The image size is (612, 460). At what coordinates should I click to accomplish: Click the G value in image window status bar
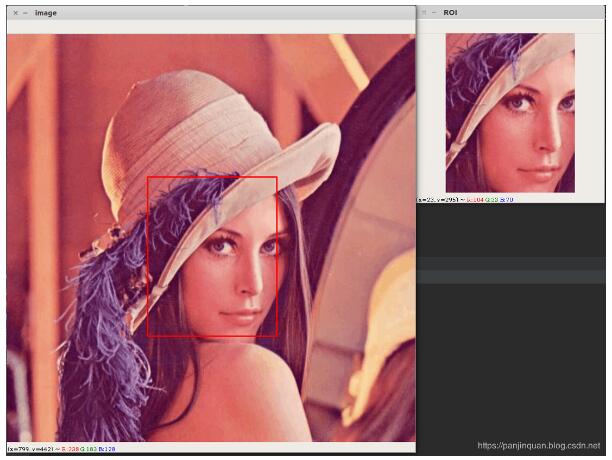(x=88, y=449)
